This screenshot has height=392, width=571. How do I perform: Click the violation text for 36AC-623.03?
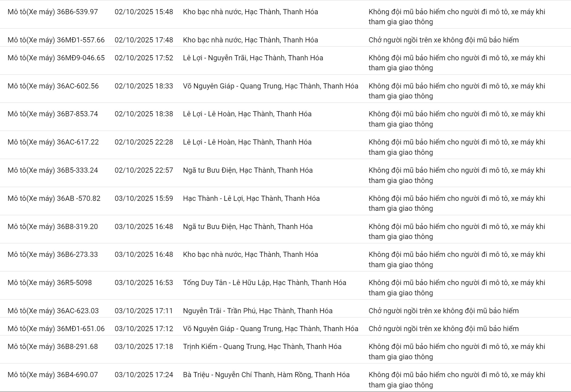point(443,311)
